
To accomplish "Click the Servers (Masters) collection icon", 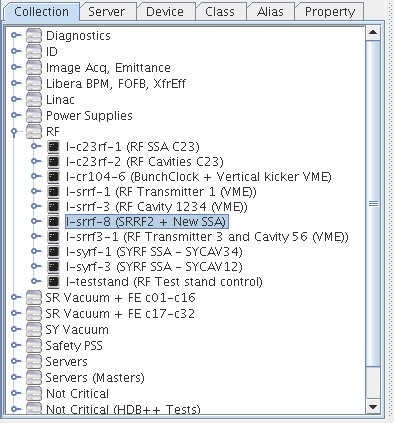I will click(x=34, y=377).
